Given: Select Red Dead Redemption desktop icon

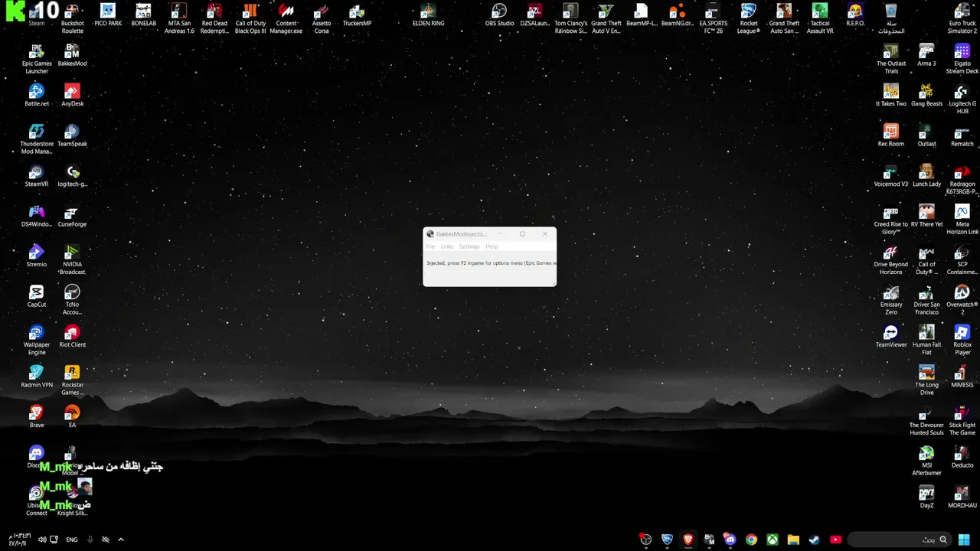Looking at the screenshot, I should pyautogui.click(x=214, y=19).
